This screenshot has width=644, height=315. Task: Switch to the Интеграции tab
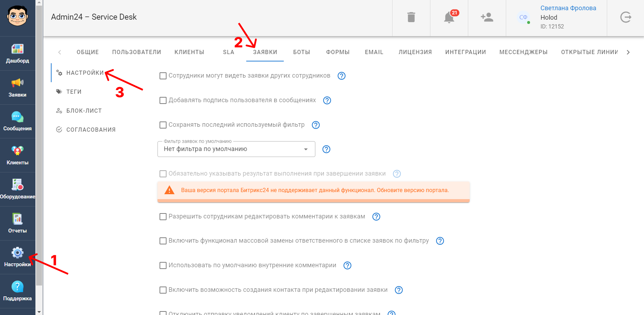click(465, 52)
